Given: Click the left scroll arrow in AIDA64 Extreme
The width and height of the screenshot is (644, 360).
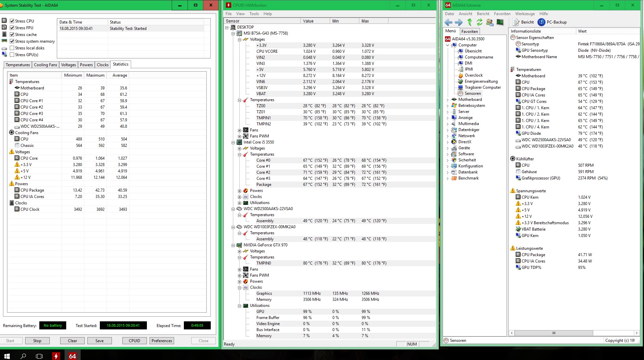Looking at the screenshot, I should [x=512, y=333].
